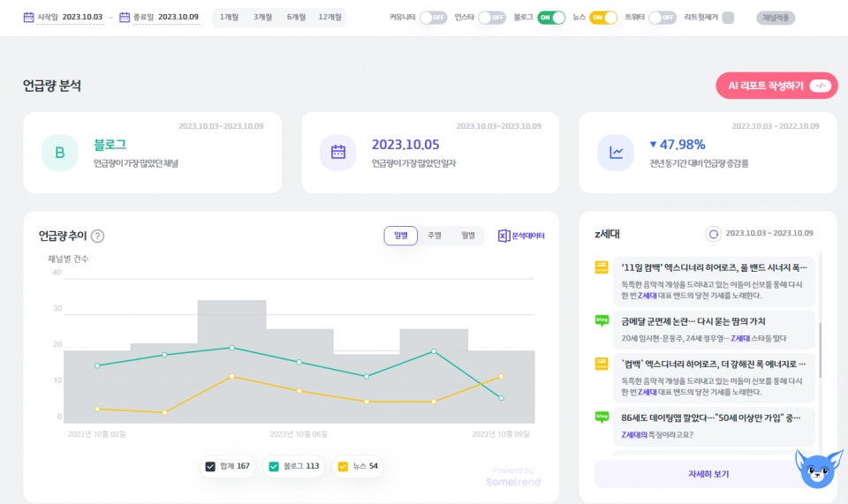Viewport: 848px width, 504px height.
Task: Open '11일 컴백' 엑스디너리 히어로즈 article
Action: (714, 282)
